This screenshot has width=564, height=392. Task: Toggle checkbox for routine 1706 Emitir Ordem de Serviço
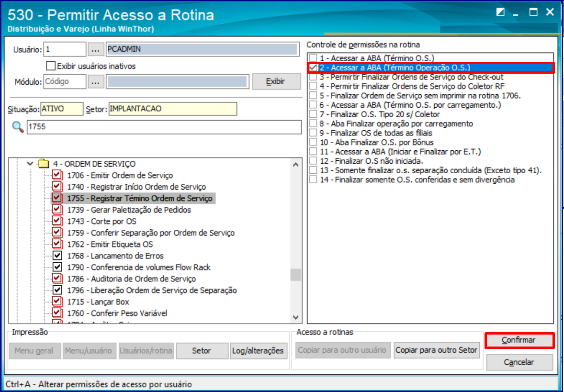[57, 175]
